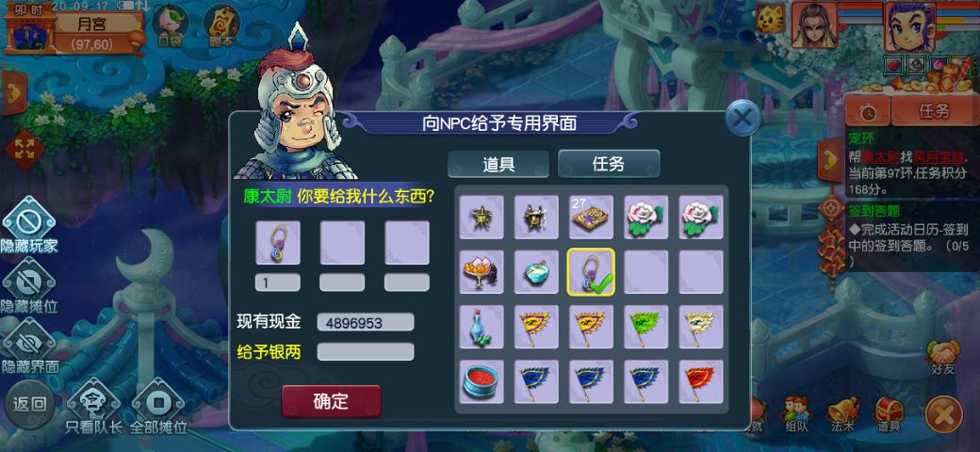The image size is (980, 452).
Task: Click the 给予银两 silver amount field
Action: pos(366,351)
